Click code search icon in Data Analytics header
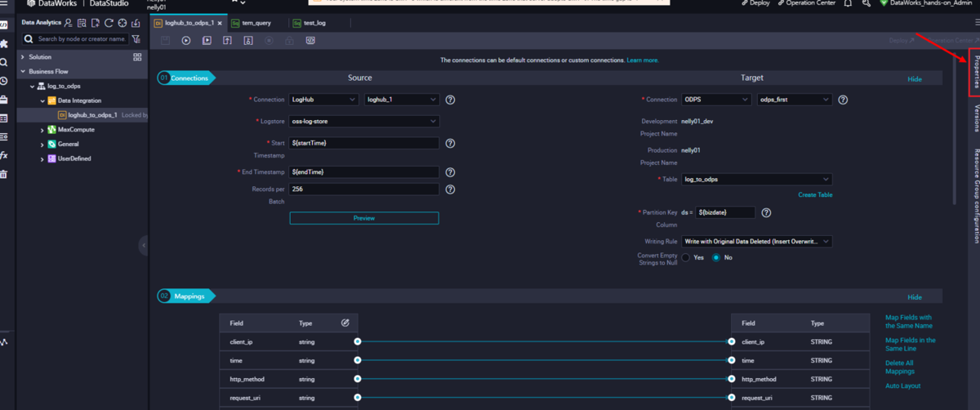Viewport: 980px width, 410px height. coord(82,23)
